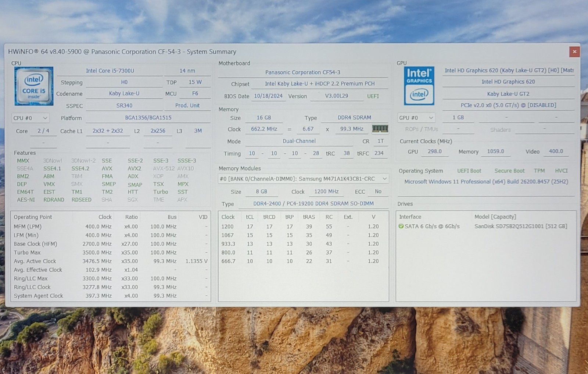The width and height of the screenshot is (588, 374).
Task: Click the 1.1355 V VID value
Action: 197,261
